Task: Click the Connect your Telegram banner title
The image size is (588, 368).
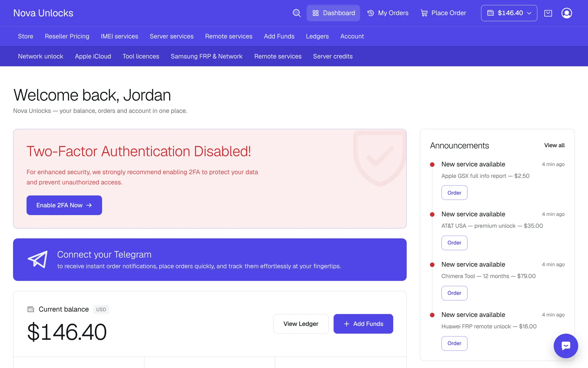Action: point(104,255)
